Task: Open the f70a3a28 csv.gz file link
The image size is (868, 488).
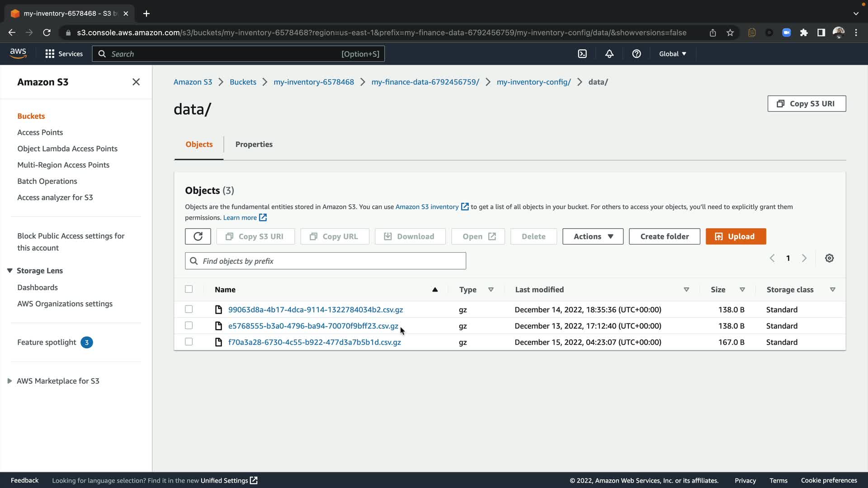Action: (314, 342)
